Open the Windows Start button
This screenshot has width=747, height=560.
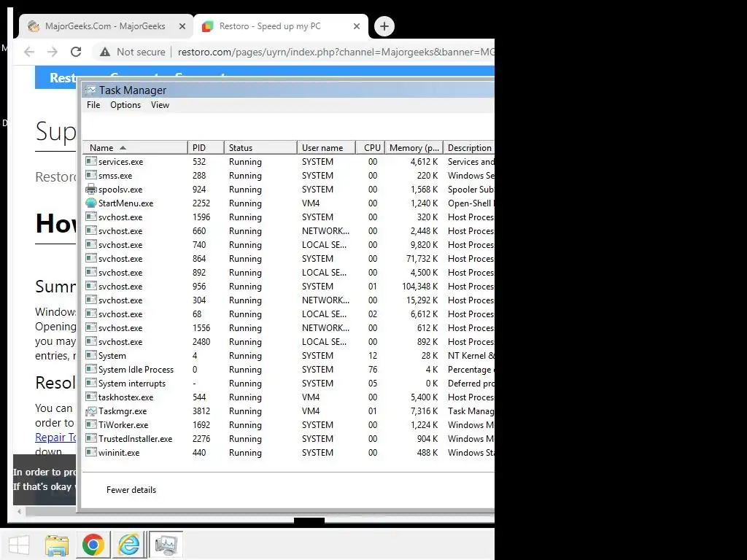[x=19, y=544]
